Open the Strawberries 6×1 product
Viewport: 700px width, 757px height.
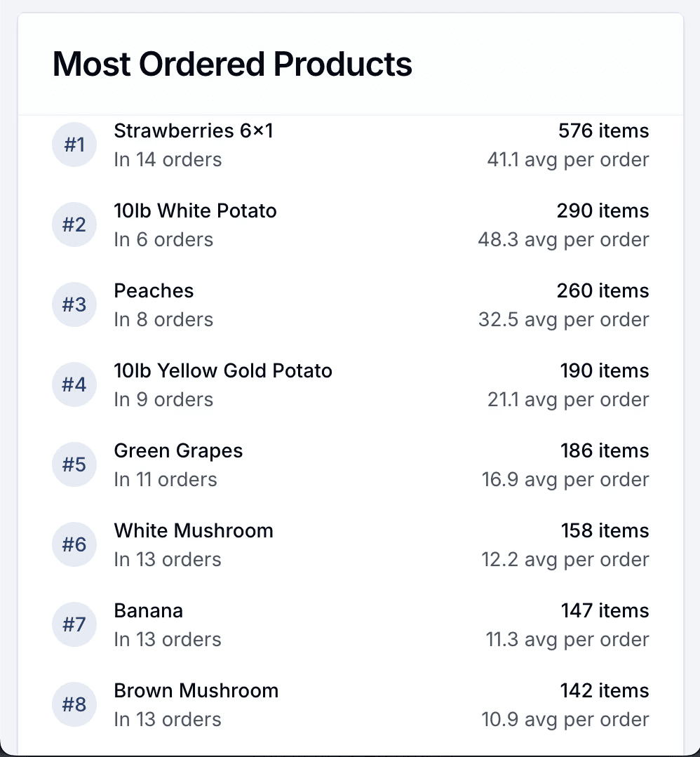(x=194, y=130)
